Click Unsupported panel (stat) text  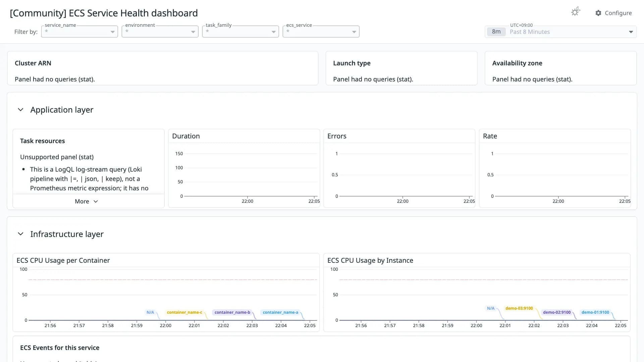pos(57,157)
